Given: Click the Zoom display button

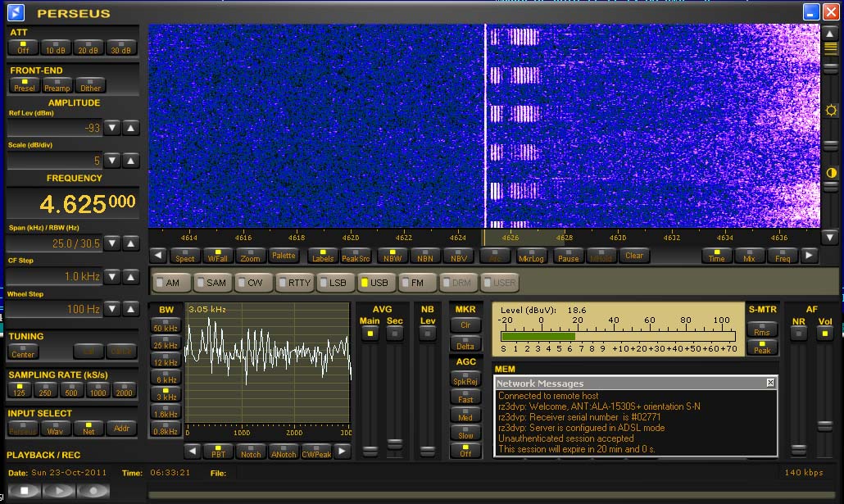Looking at the screenshot, I should [x=250, y=256].
